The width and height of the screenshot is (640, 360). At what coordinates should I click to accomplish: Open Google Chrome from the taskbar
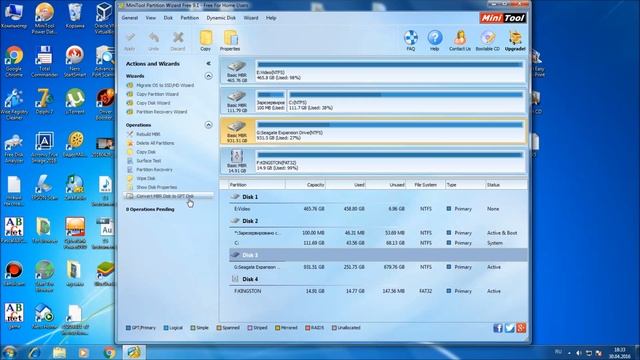pos(109,352)
